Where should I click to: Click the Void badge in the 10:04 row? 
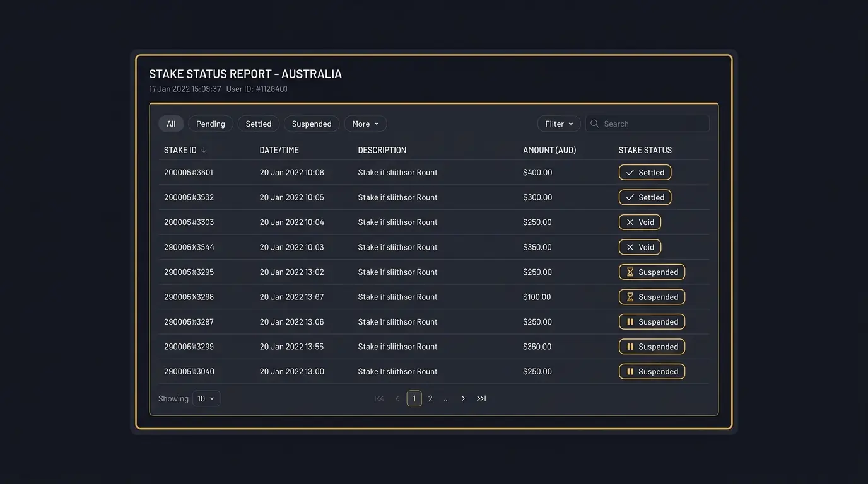point(640,222)
